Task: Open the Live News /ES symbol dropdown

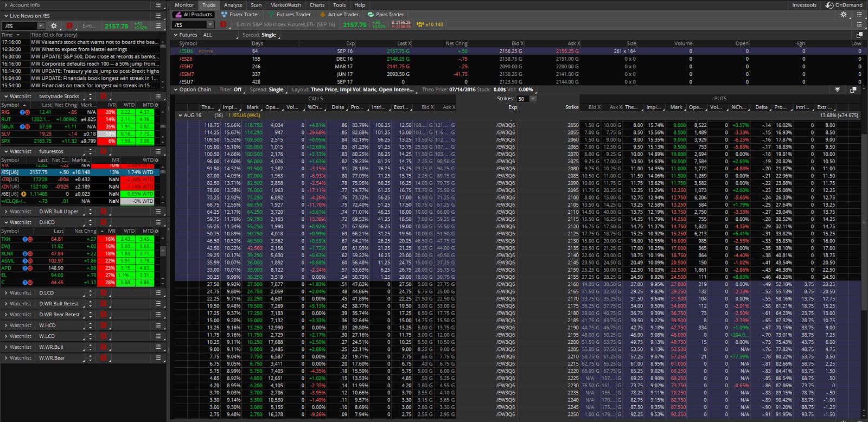Action: click(41, 25)
